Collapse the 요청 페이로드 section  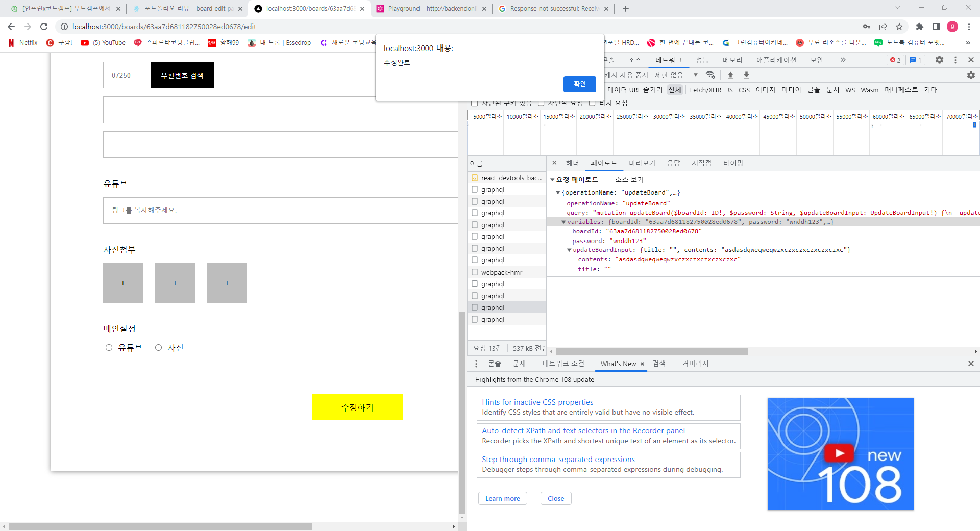click(x=552, y=180)
